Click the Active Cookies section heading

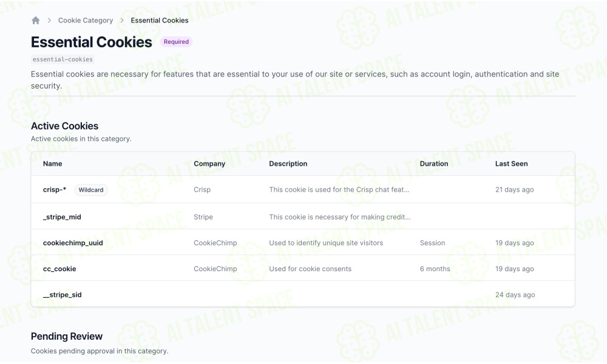[65, 126]
